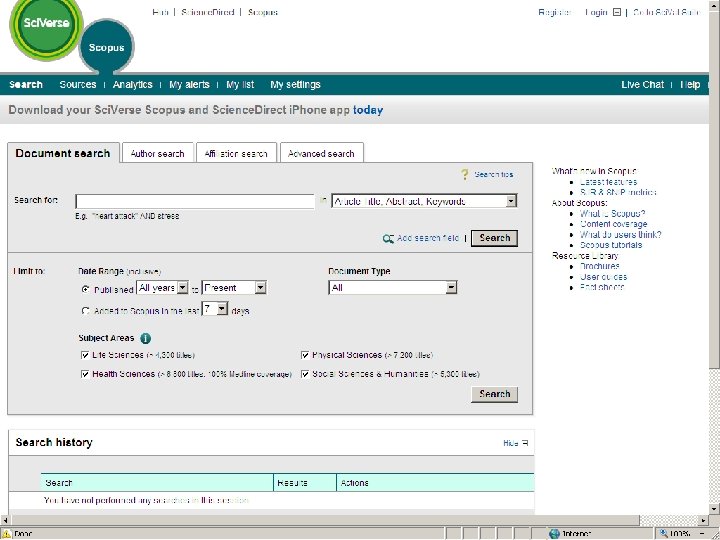Switch to the Advanced search tab
The width and height of the screenshot is (720, 540).
click(321, 154)
